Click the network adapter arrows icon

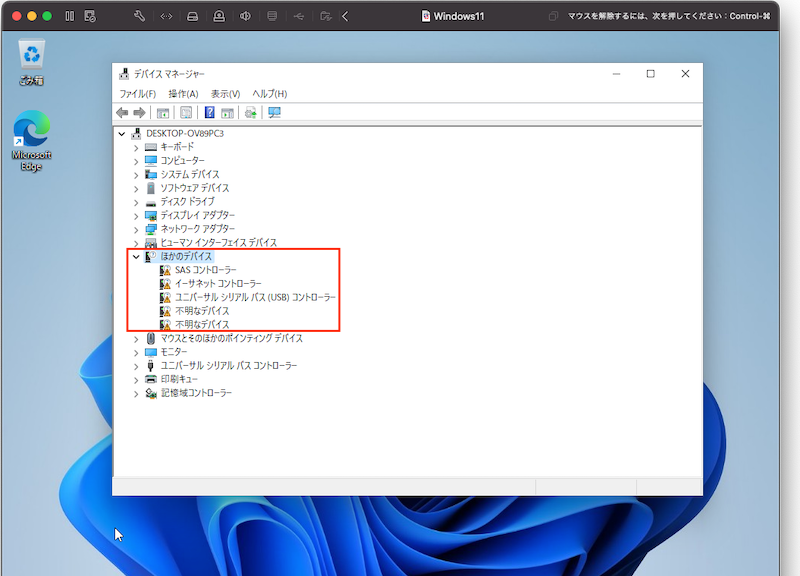coord(166,16)
